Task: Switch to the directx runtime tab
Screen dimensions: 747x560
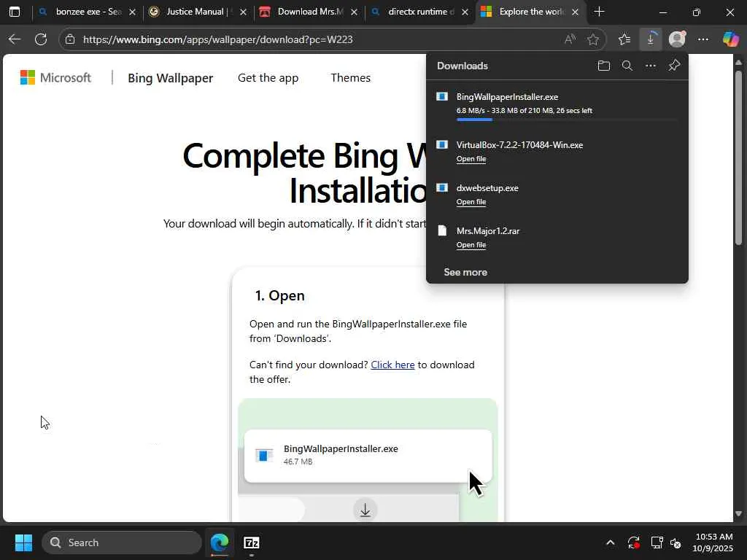Action: click(419, 12)
